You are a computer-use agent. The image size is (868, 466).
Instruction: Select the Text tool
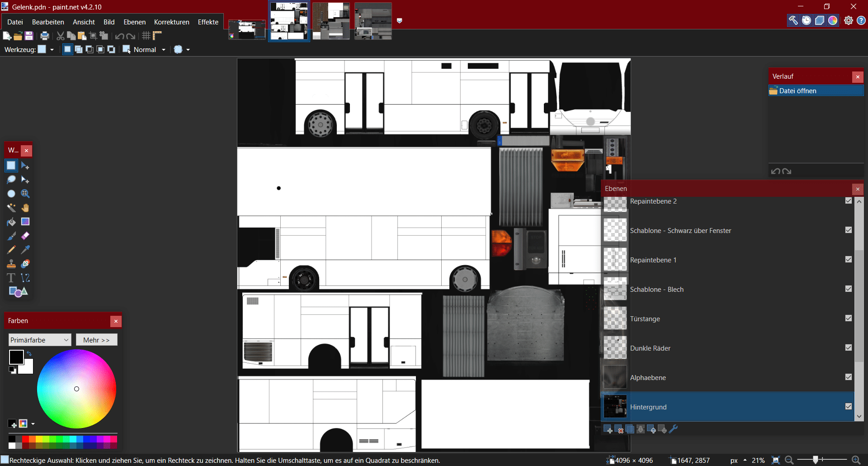(11, 278)
